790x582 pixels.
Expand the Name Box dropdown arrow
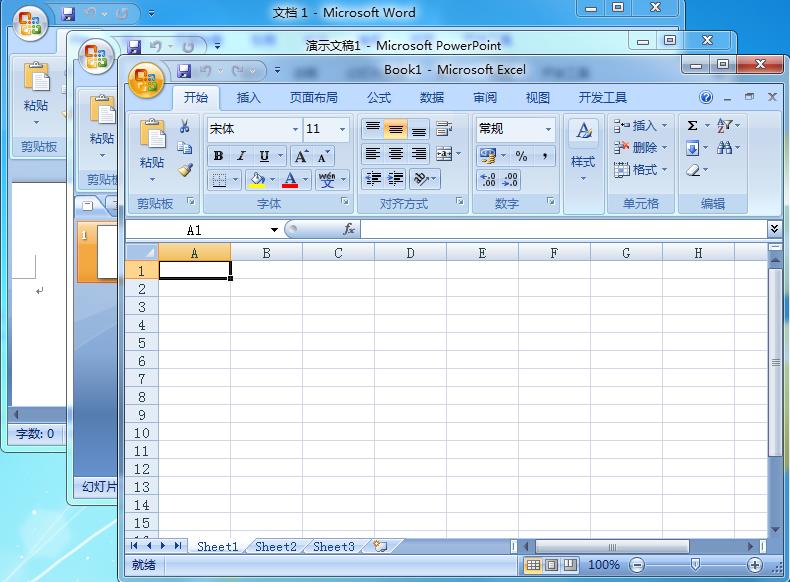click(274, 230)
